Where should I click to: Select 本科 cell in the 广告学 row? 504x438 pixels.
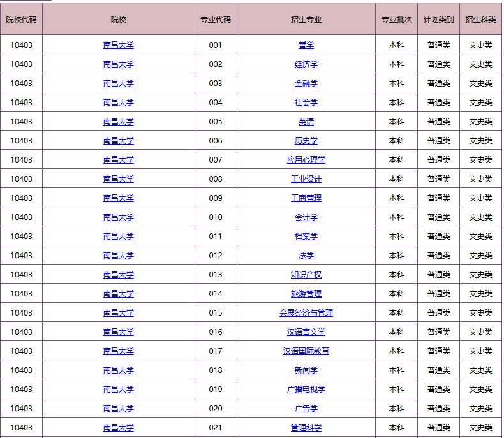tap(396, 409)
